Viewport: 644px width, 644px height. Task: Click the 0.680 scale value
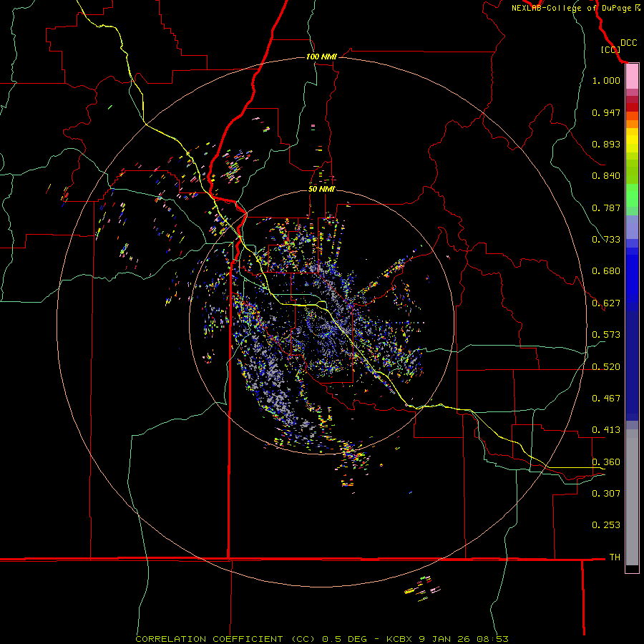[606, 271]
